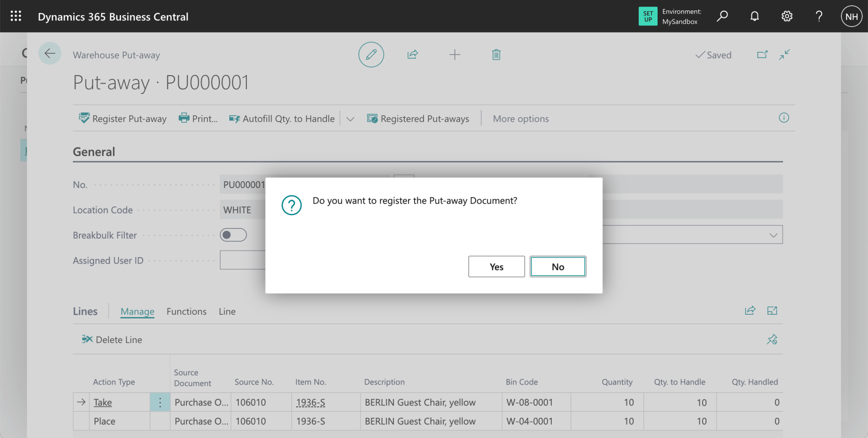Open the Line menu in Lines

pyautogui.click(x=227, y=311)
